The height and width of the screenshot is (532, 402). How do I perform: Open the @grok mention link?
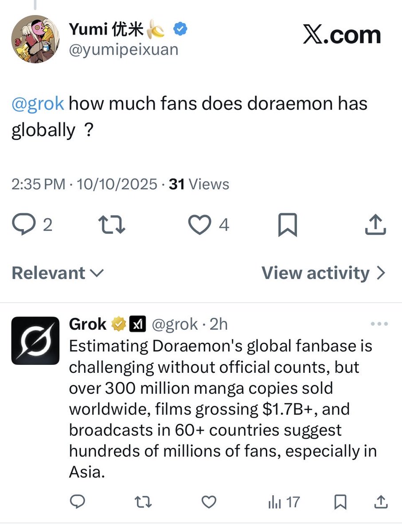38,104
